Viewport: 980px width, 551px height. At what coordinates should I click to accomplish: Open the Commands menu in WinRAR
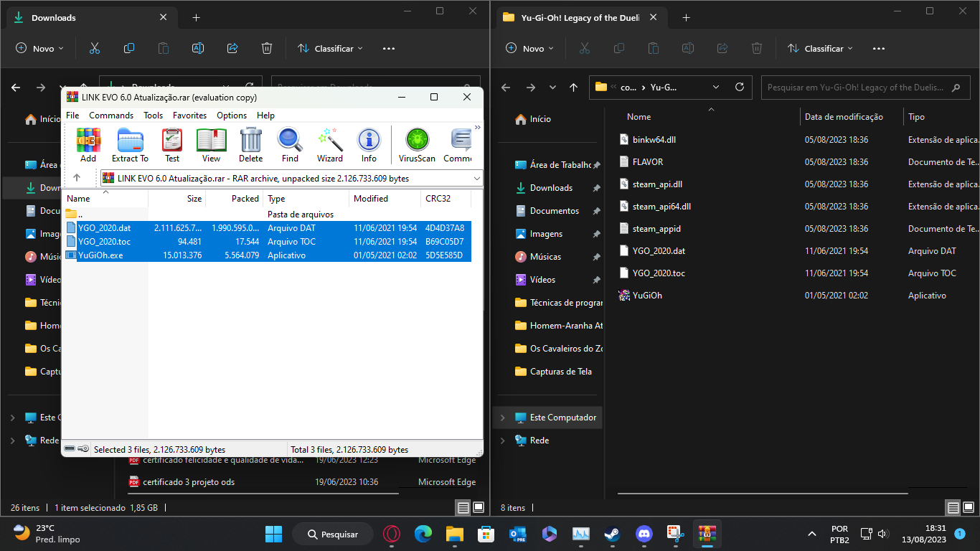click(111, 116)
